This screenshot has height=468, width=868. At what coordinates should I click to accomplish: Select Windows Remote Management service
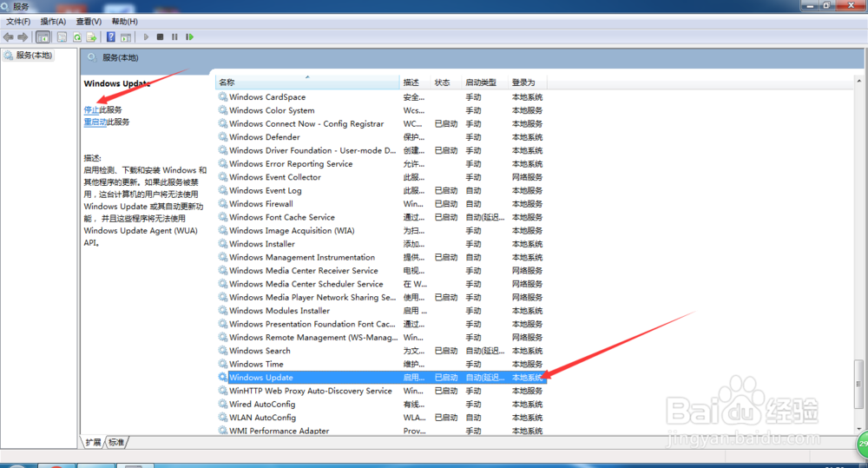(381, 337)
